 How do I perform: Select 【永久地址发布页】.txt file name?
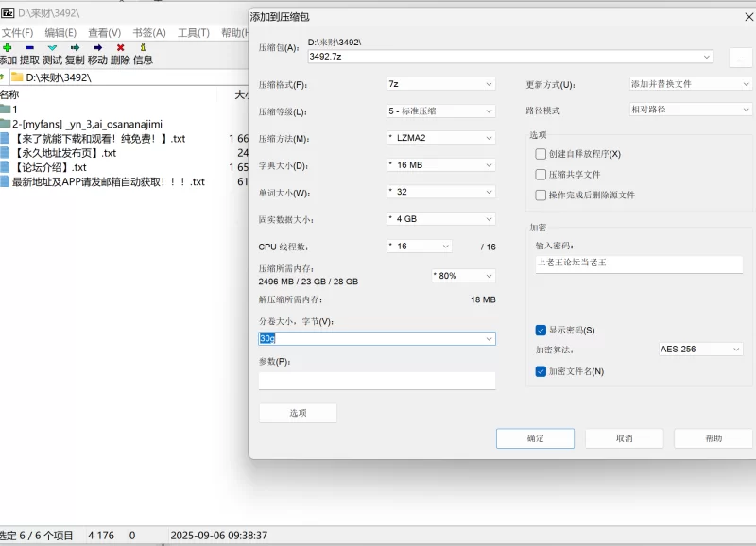coord(64,153)
